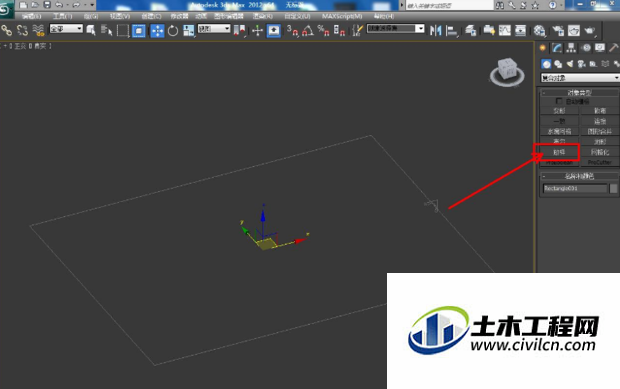Toggle the Angle Snap icon
This screenshot has width=620, height=389.
click(x=308, y=30)
